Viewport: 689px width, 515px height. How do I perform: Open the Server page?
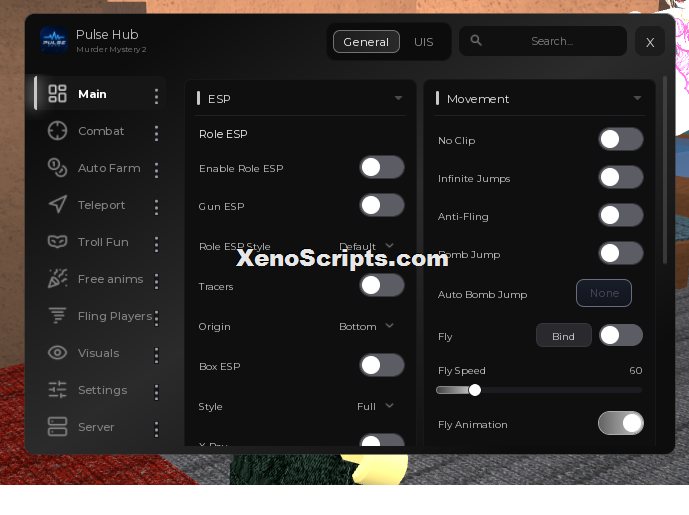coord(96,427)
